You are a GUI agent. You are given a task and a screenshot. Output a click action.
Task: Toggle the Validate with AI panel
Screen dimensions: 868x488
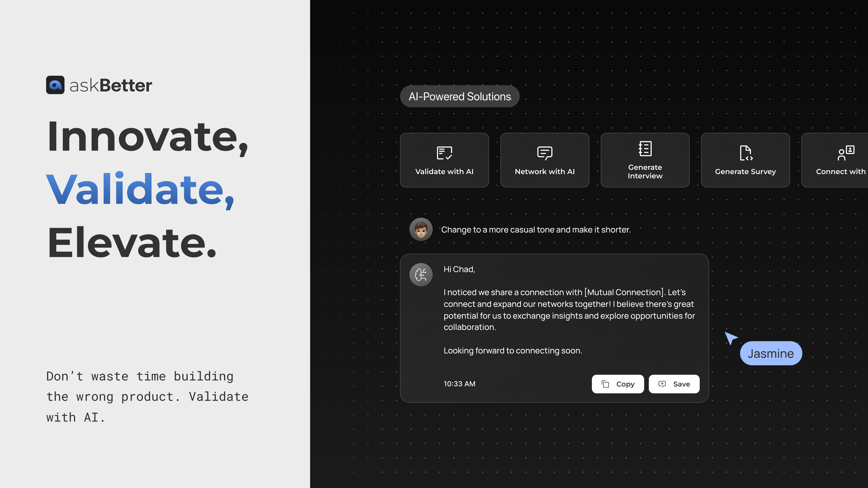[444, 160]
